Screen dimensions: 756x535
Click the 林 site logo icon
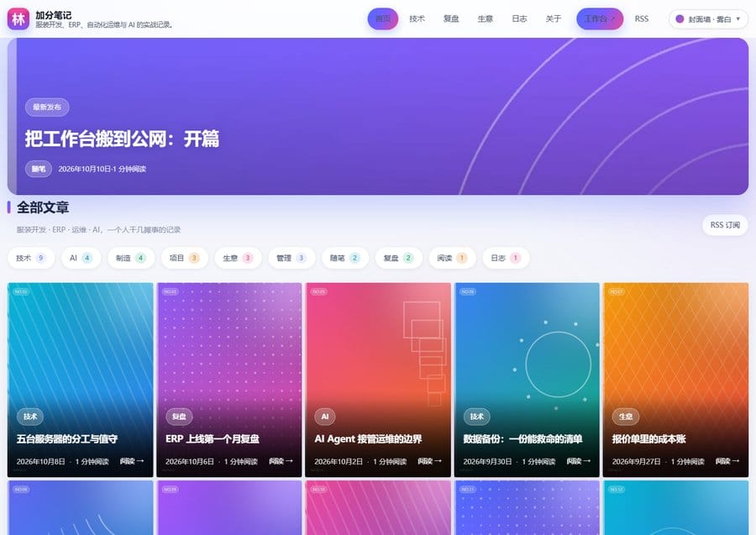[18, 18]
